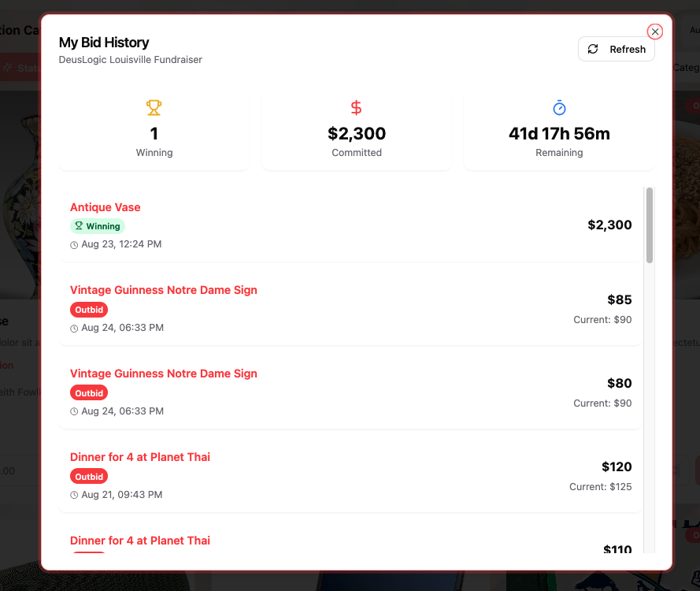Close the My Bid History dialog
The width and height of the screenshot is (700, 591).
click(x=654, y=32)
